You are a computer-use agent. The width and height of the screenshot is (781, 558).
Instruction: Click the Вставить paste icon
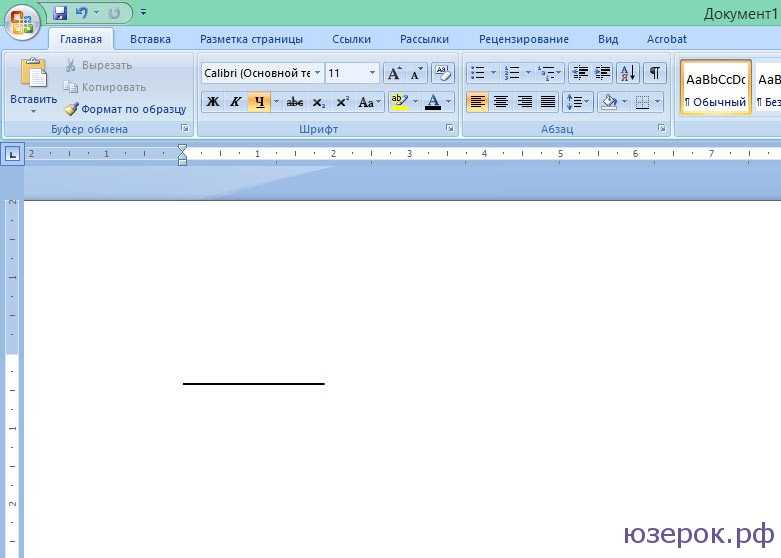(x=33, y=73)
